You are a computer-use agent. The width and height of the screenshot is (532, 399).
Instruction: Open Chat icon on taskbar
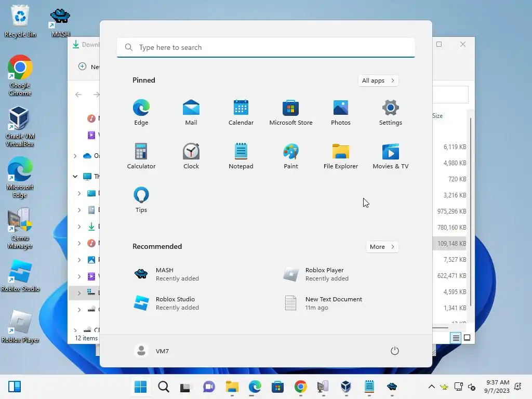click(209, 387)
